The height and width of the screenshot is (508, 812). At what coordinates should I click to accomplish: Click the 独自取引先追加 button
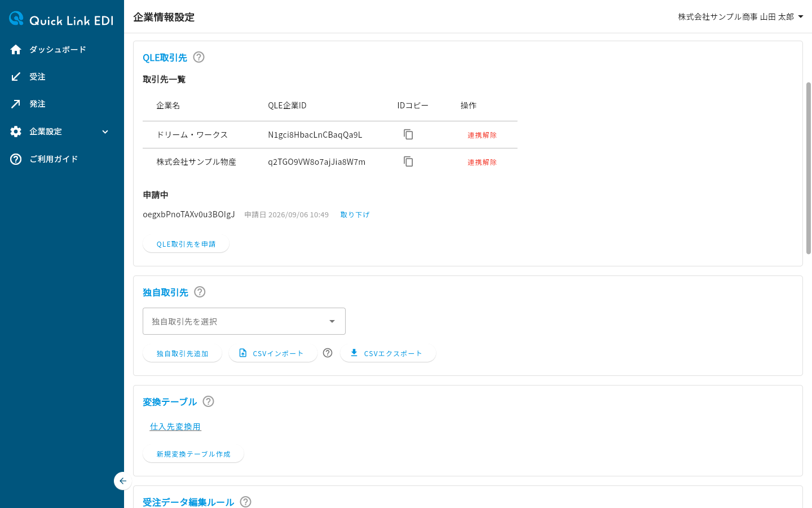click(x=182, y=353)
